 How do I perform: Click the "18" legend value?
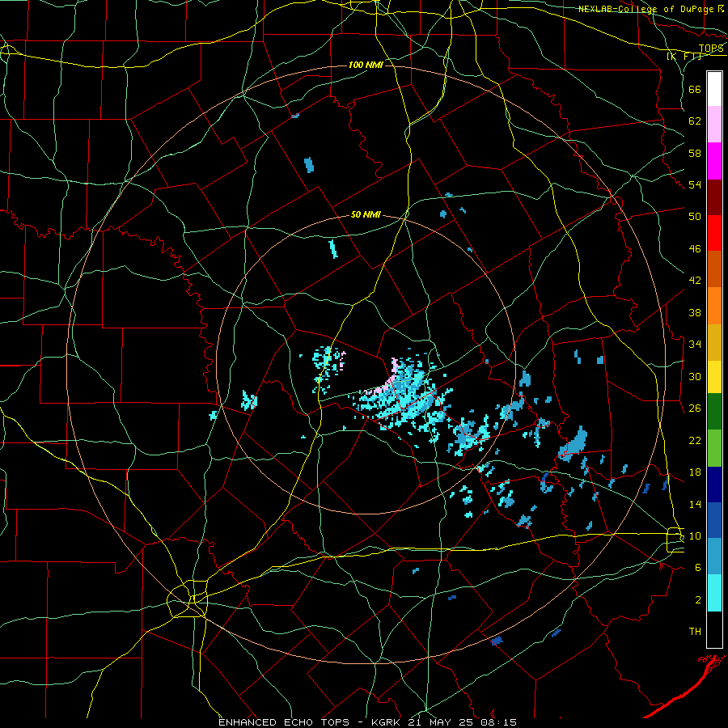pyautogui.click(x=695, y=472)
